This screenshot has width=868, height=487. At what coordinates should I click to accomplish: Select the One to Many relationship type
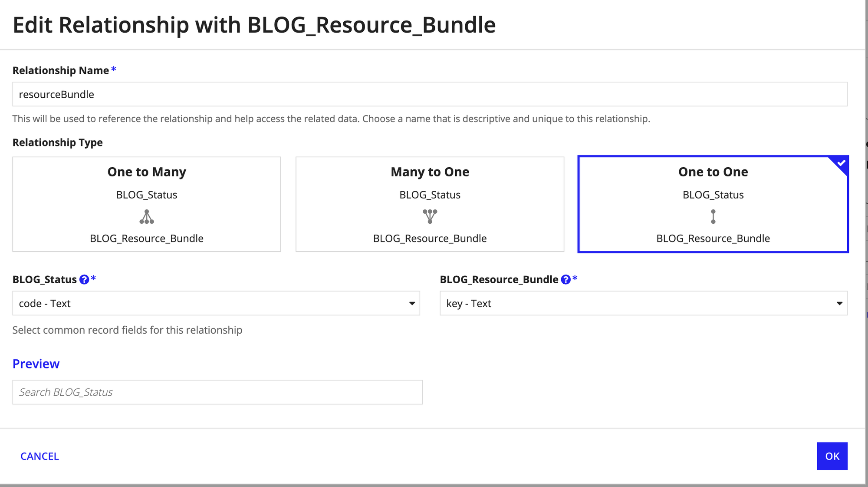147,172
